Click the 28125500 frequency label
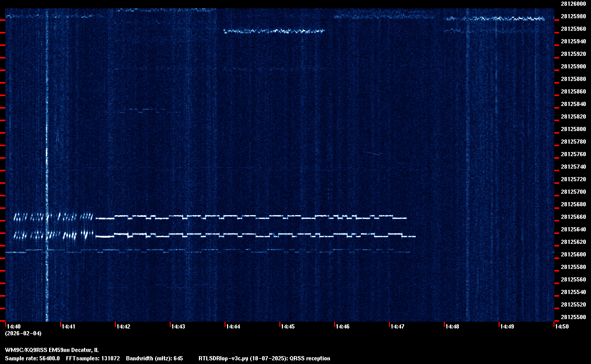591x364 pixels. pos(573,317)
